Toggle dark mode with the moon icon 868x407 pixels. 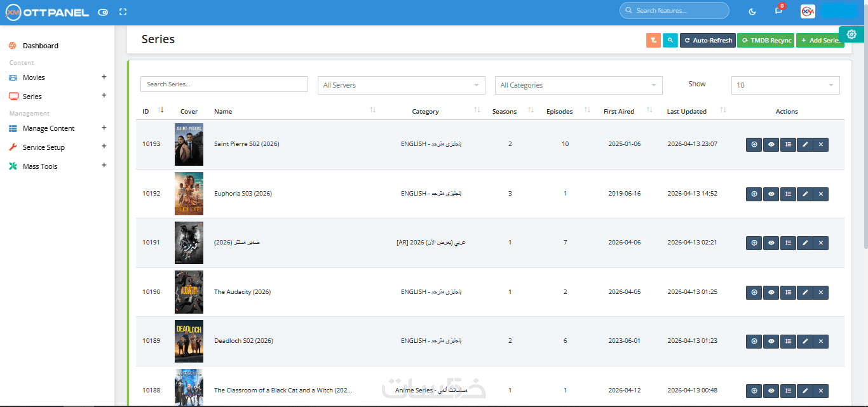[752, 11]
